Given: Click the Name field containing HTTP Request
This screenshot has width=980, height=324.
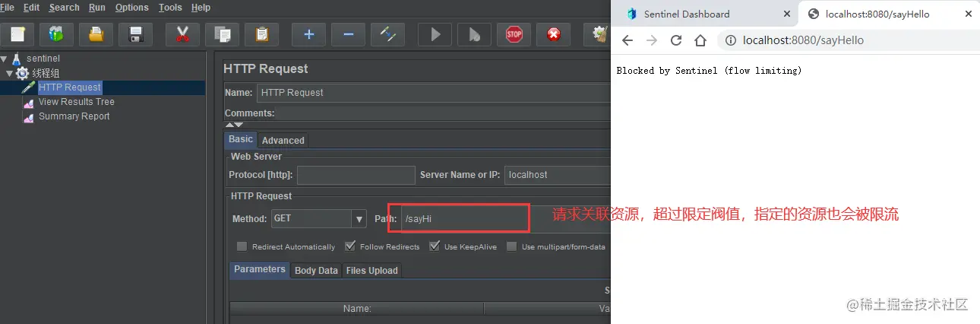Looking at the screenshot, I should tap(433, 93).
